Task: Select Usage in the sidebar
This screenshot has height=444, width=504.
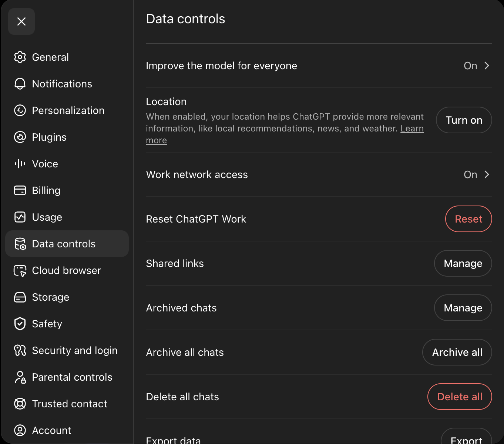Action: click(x=67, y=217)
